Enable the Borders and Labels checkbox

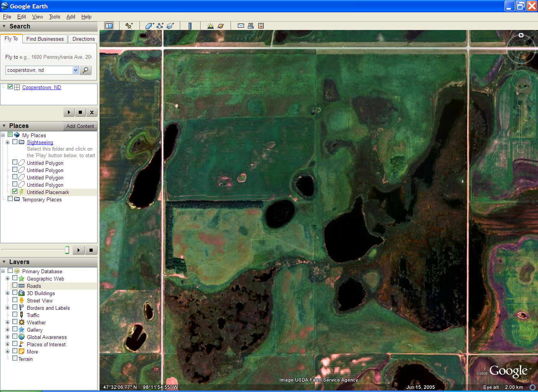15,307
